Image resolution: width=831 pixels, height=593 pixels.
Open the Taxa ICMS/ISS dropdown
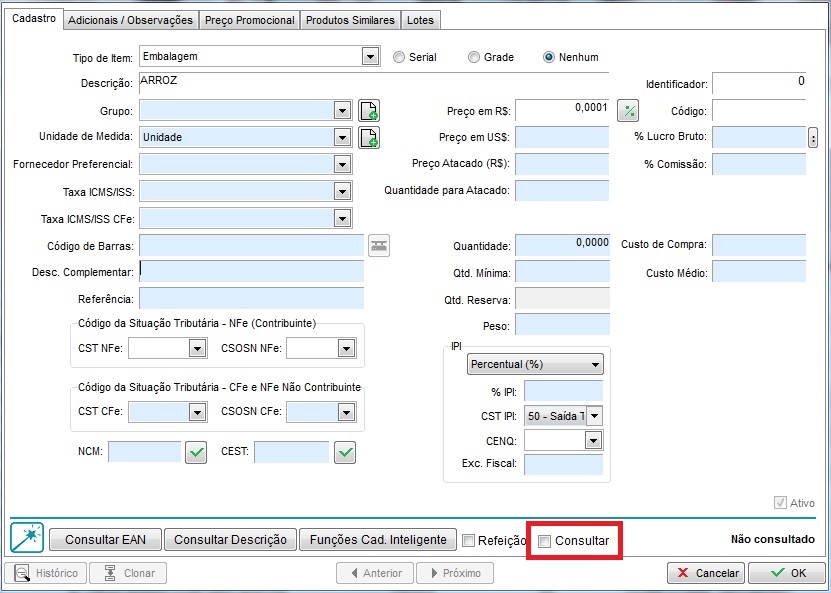pyautogui.click(x=342, y=191)
